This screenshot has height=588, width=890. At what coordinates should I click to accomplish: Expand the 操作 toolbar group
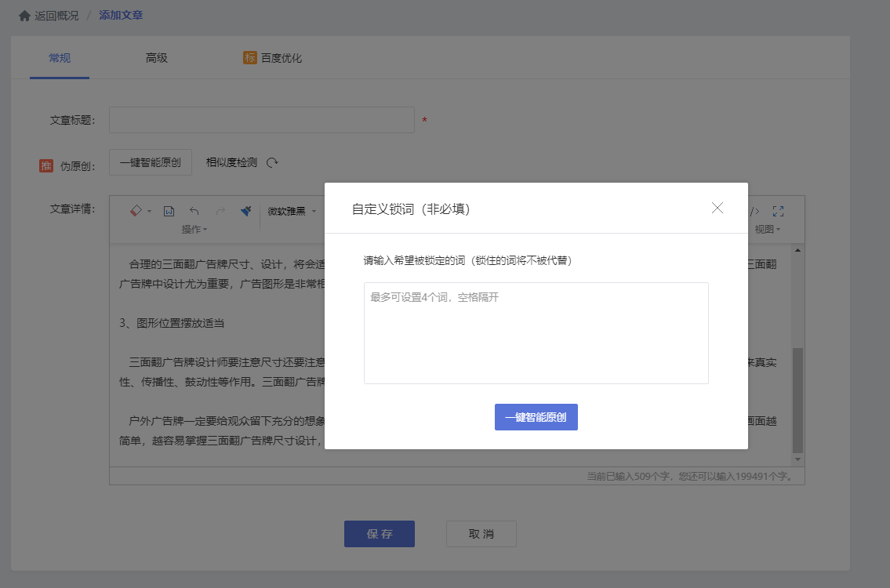tap(194, 229)
